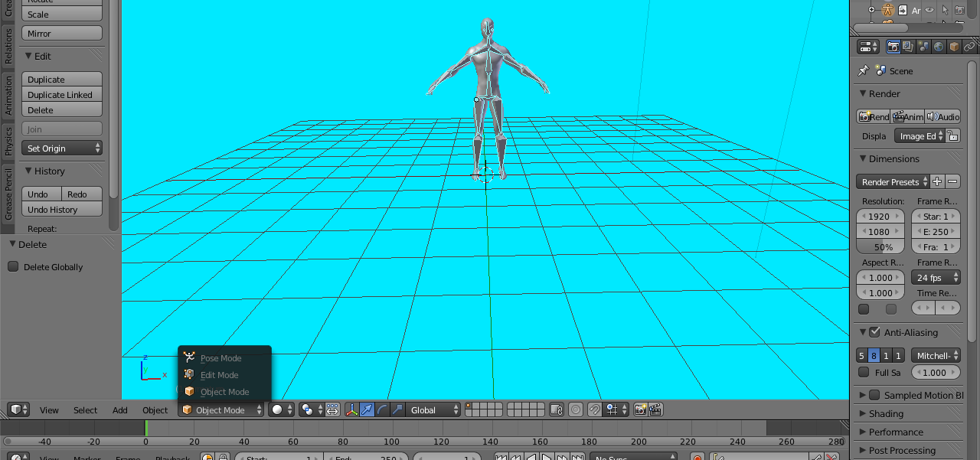Open the 24 fps frame rate dropdown
This screenshot has height=460, width=980.
click(936, 278)
